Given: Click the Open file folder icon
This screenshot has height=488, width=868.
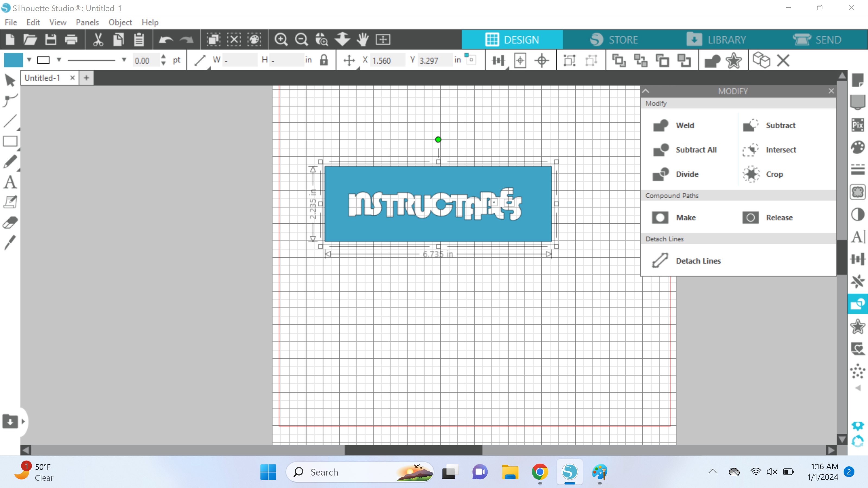Looking at the screenshot, I should pos(30,40).
